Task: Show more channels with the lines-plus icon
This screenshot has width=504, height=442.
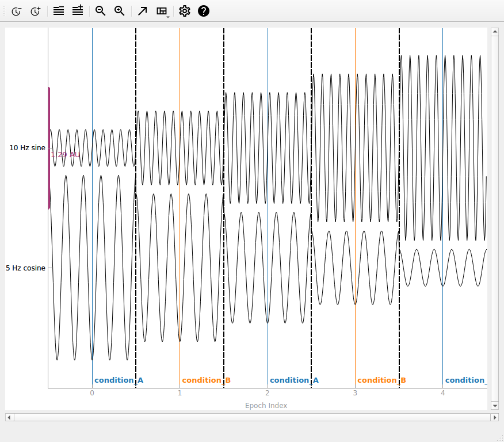Action: [78, 10]
